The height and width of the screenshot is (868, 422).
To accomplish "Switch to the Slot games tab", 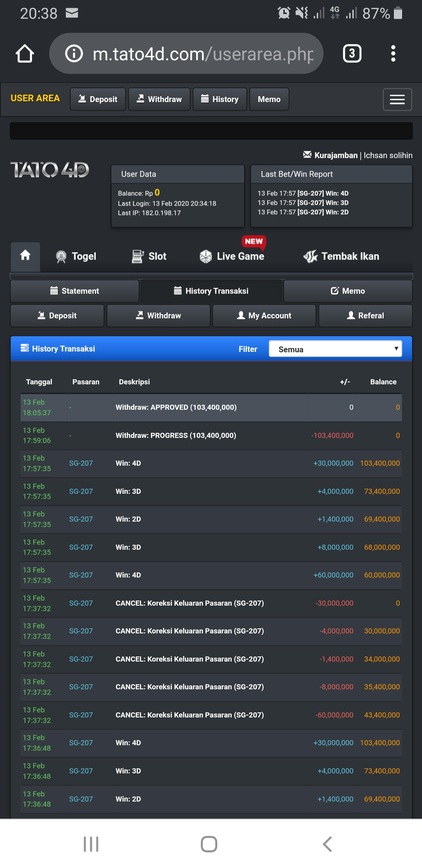I will coord(149,256).
